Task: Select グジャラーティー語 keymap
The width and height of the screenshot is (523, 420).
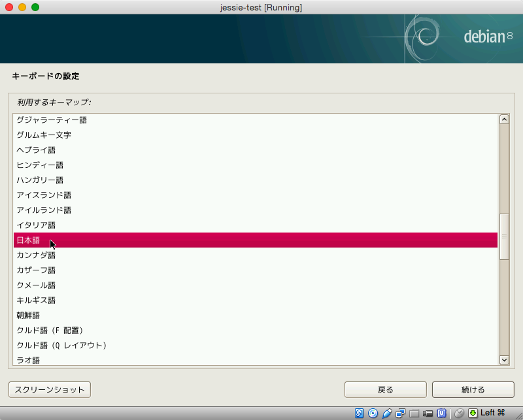Action: pyautogui.click(x=256, y=120)
